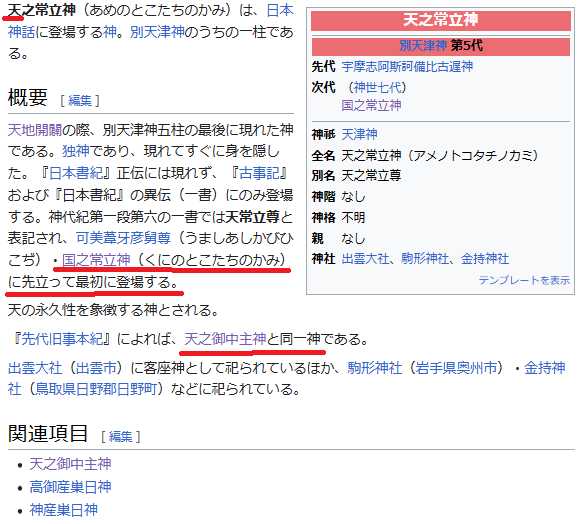Open 出雲大社 link in body paragraph
Screen dimensions: 579x524
[x=35, y=368]
